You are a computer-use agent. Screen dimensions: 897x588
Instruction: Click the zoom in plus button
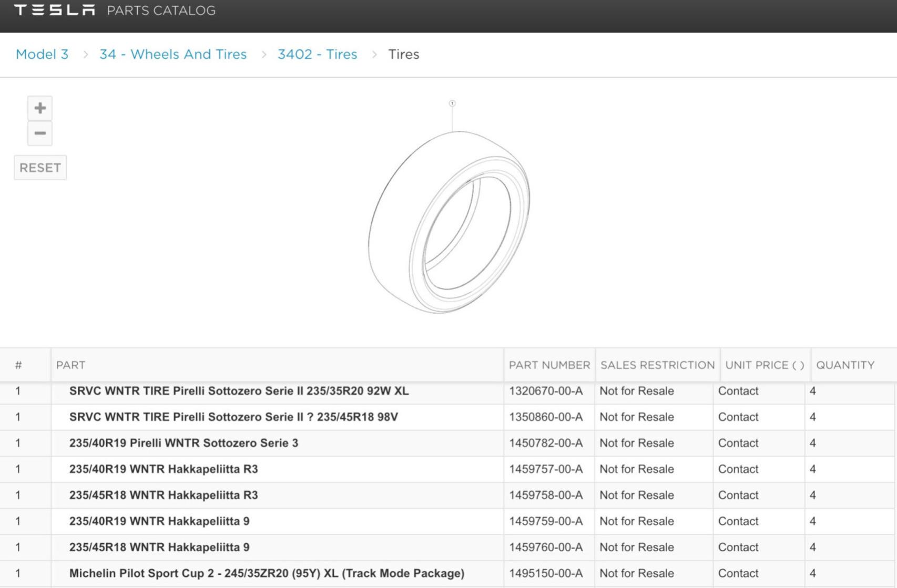coord(40,108)
